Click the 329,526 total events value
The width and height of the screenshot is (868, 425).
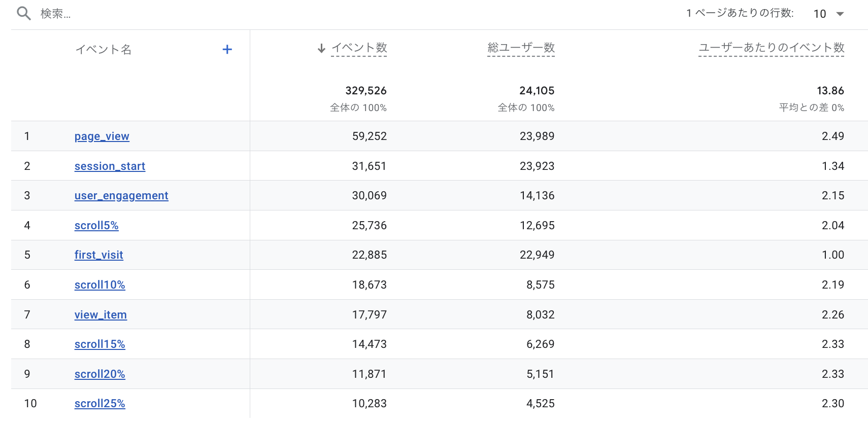365,91
